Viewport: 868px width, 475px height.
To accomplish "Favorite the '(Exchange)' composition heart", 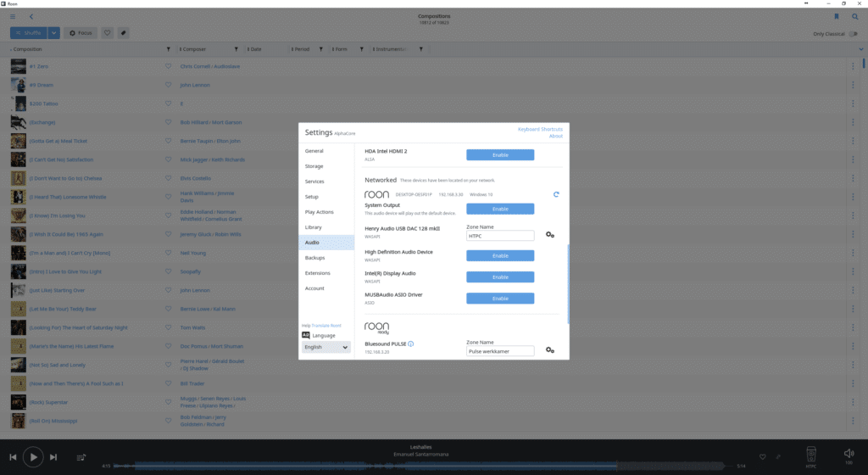I will coord(169,122).
